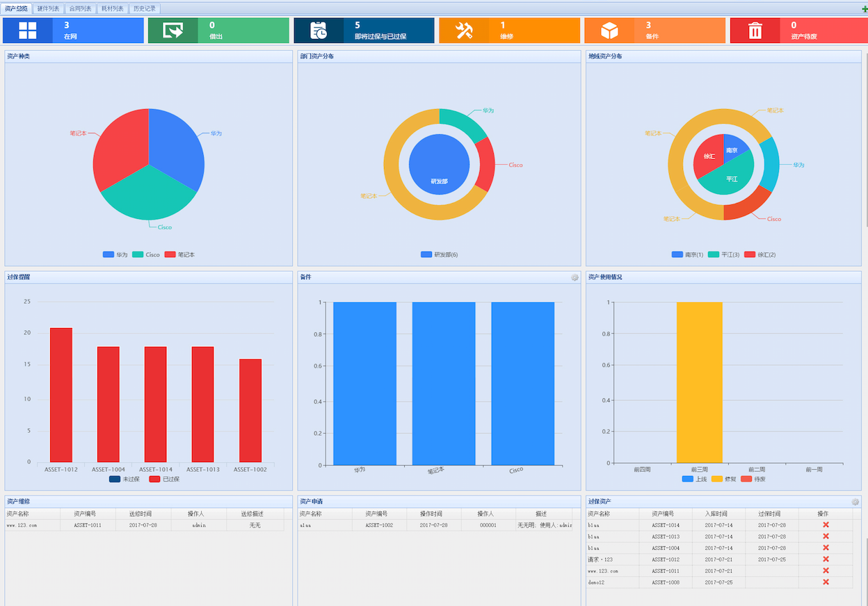Sort by 送修时间 column header
The height and width of the screenshot is (606, 868).
144,514
